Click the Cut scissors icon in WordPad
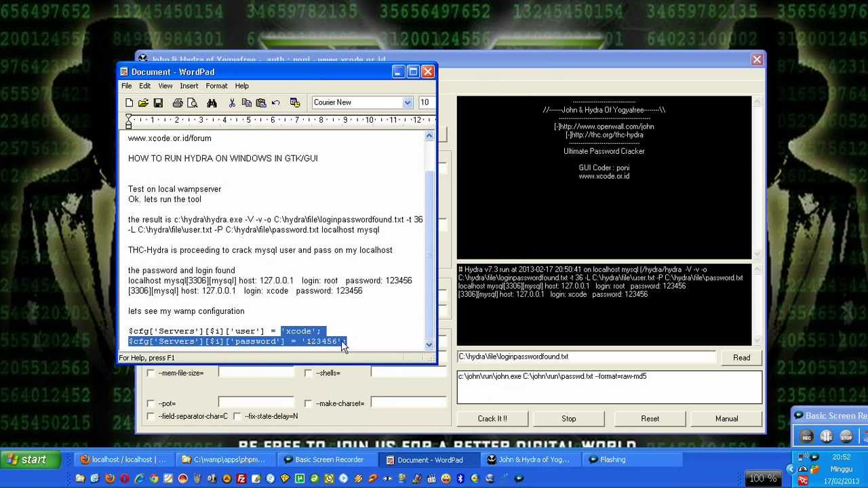 tap(232, 102)
